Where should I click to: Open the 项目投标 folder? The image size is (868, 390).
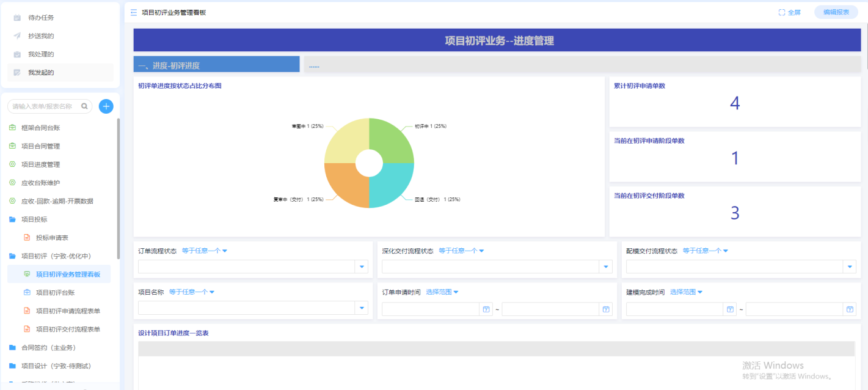pyautogui.click(x=34, y=219)
